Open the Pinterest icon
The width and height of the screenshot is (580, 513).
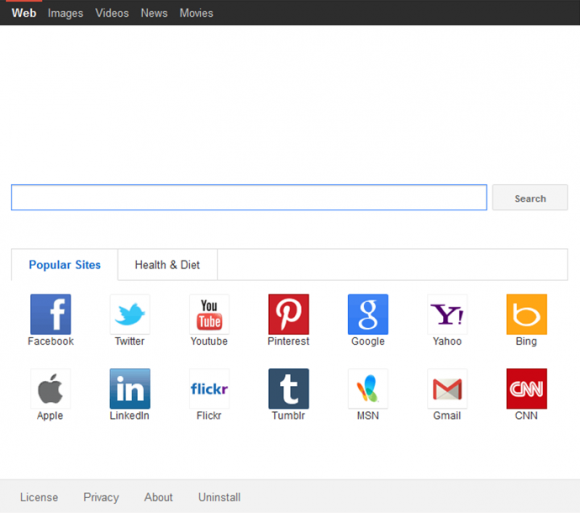(x=289, y=314)
